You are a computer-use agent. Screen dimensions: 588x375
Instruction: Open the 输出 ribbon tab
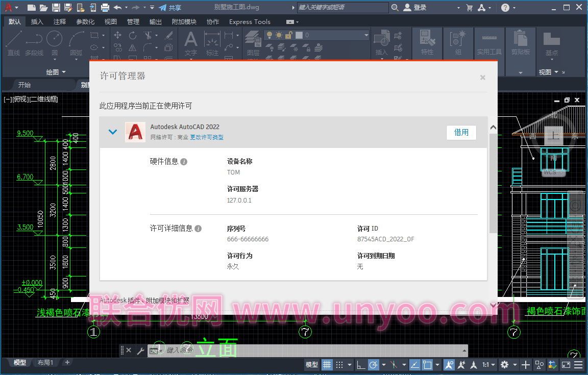[x=155, y=22]
